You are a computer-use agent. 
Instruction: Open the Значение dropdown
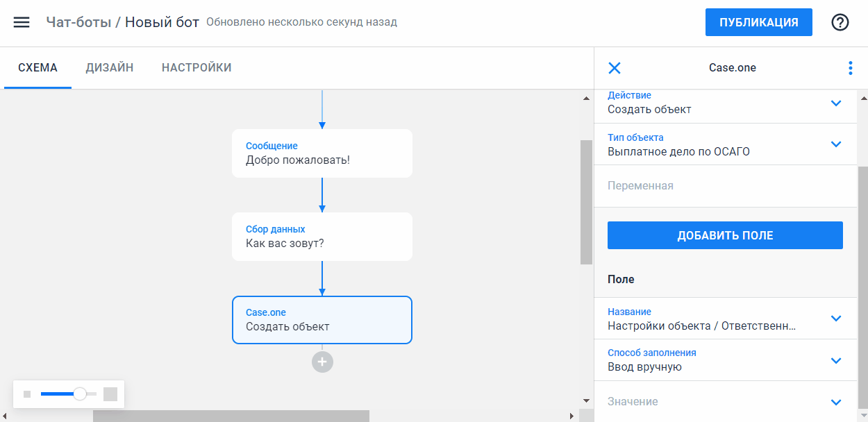pyautogui.click(x=726, y=402)
